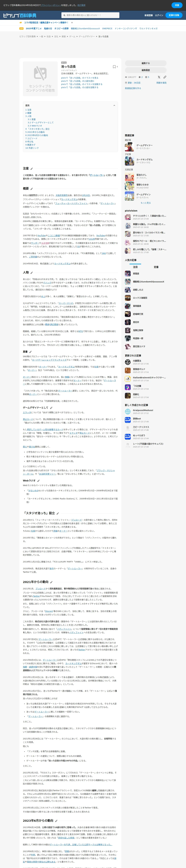Click edit pencil beside「スタジオ池っち」設立 heading
This screenshot has width=186, height=868.
pos(58,514)
